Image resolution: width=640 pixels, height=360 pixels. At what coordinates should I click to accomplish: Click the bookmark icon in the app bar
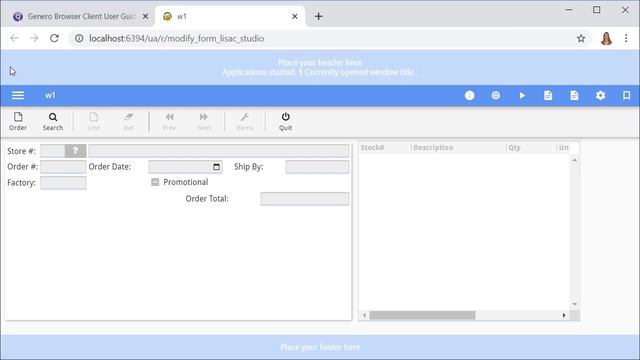point(627,96)
